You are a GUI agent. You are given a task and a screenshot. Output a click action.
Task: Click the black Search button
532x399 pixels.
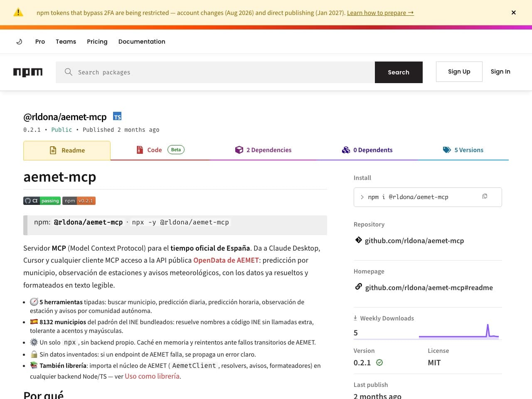[399, 72]
